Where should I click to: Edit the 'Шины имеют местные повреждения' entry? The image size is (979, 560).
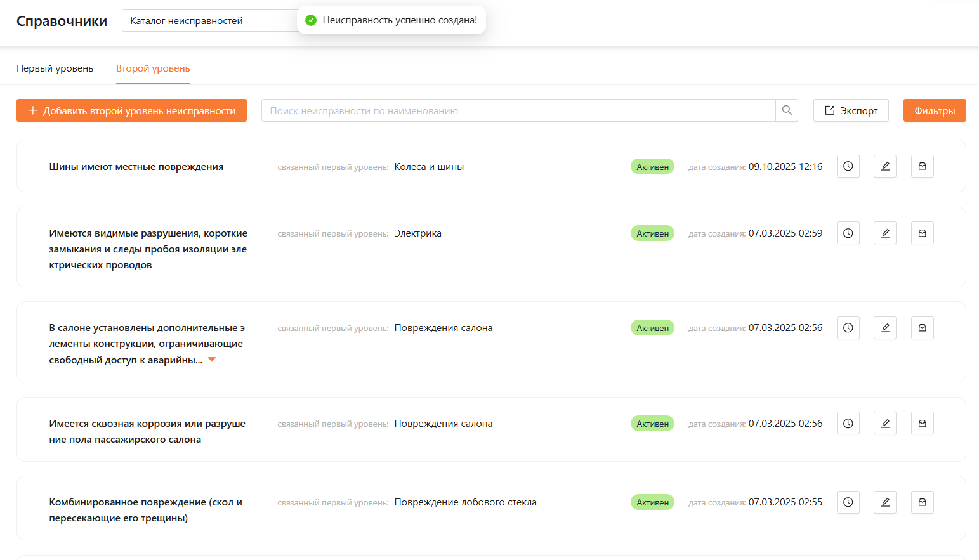point(885,166)
